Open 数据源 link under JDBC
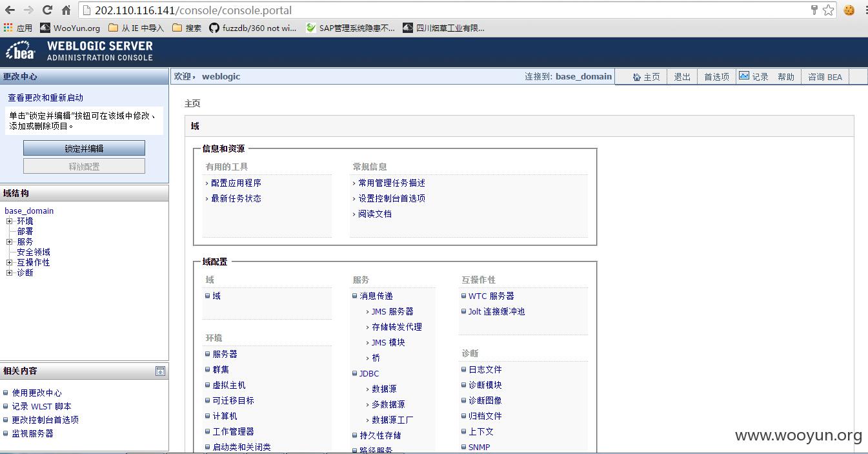Image resolution: width=868 pixels, height=454 pixels. (x=384, y=389)
